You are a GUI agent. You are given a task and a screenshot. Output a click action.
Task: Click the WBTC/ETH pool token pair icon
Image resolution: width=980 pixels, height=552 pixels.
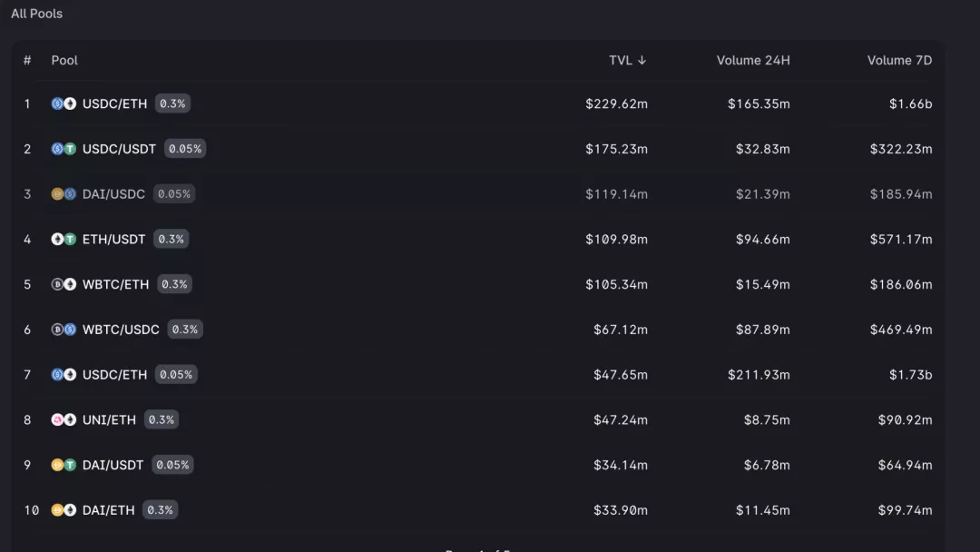point(64,284)
